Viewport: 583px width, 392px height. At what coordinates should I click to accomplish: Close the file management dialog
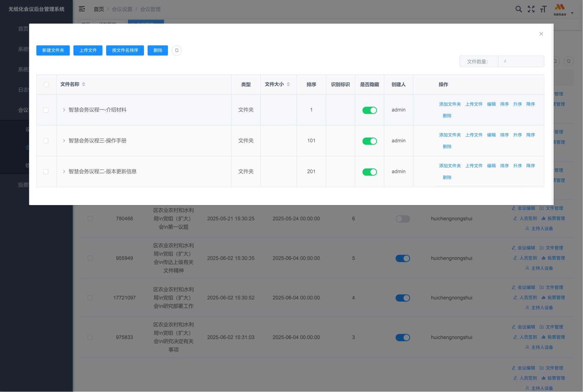pyautogui.click(x=541, y=34)
